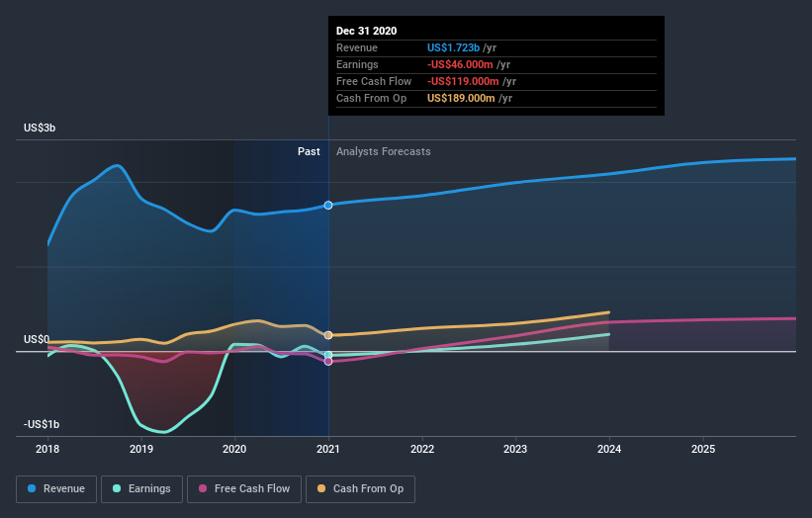Click the Past section label
This screenshot has width=812, height=518.
point(309,151)
